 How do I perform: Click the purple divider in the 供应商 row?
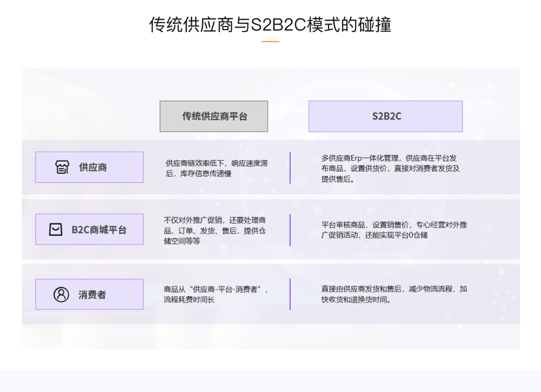pos(290,168)
